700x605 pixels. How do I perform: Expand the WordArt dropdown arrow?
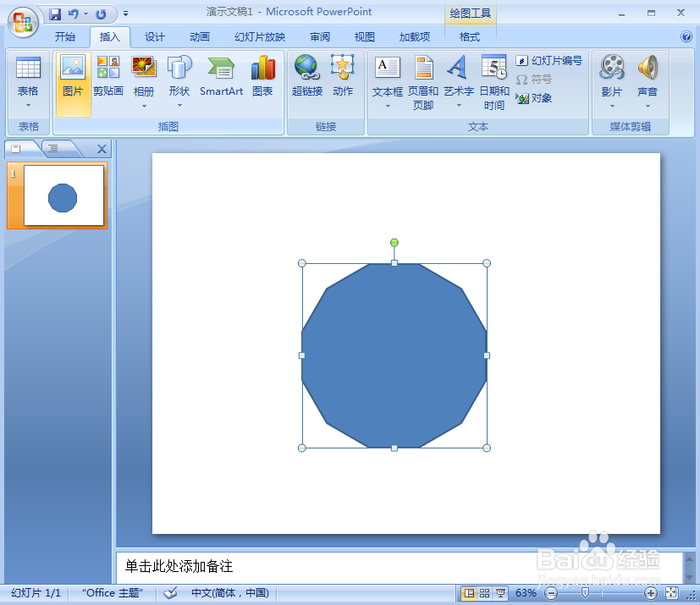(x=459, y=106)
